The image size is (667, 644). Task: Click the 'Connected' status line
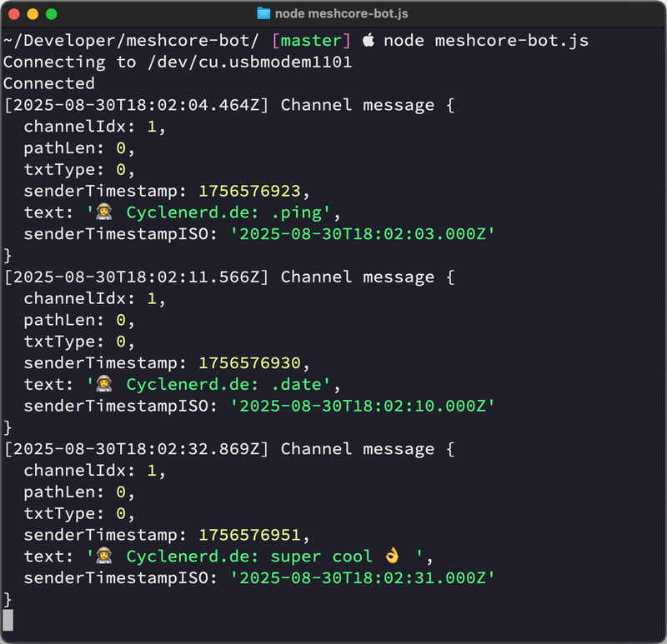[x=48, y=82]
